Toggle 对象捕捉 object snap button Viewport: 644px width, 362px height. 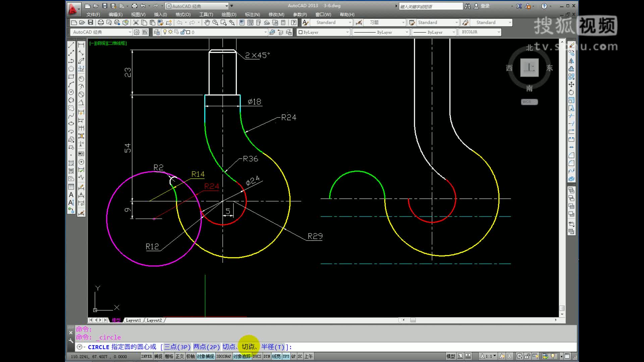tap(205, 356)
